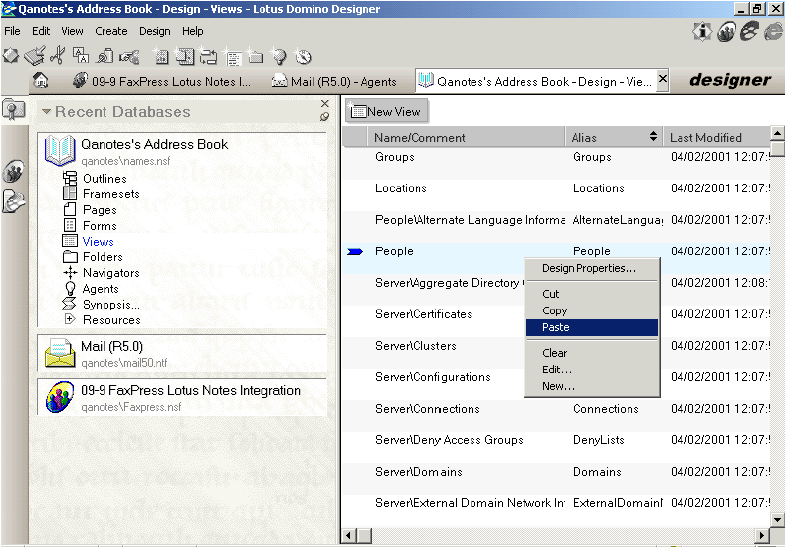Select Framesets in design tree
The image size is (785, 547).
pos(111,194)
